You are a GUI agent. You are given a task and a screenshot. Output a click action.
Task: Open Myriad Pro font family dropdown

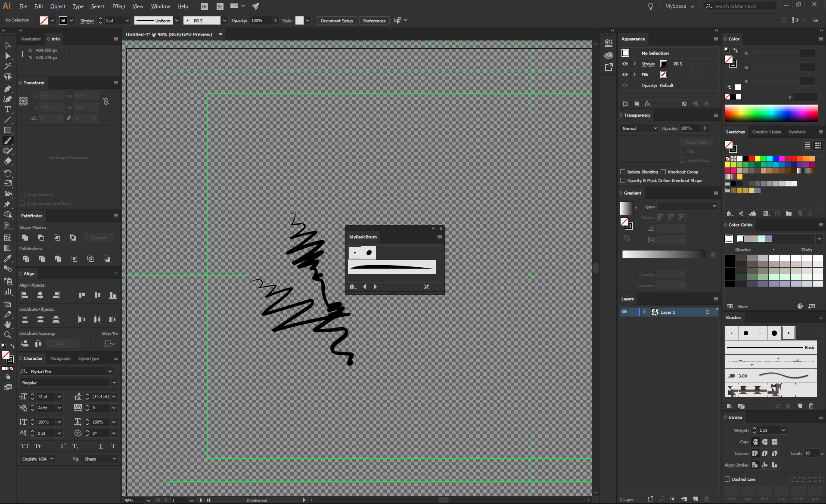(x=110, y=371)
